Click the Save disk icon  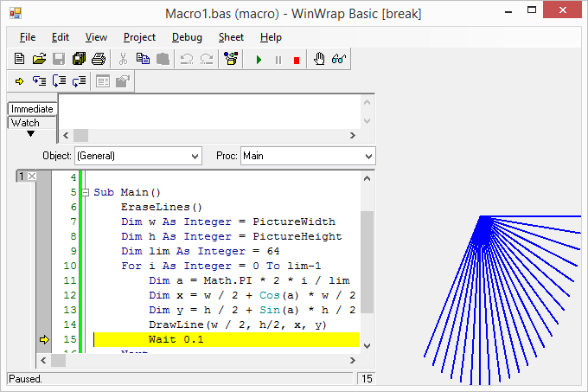[59, 59]
